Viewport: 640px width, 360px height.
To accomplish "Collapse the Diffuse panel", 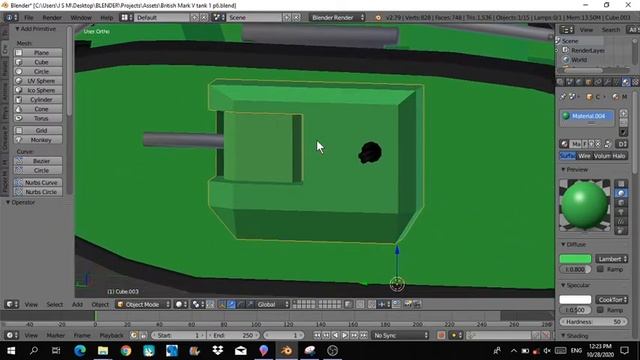I will (x=563, y=244).
